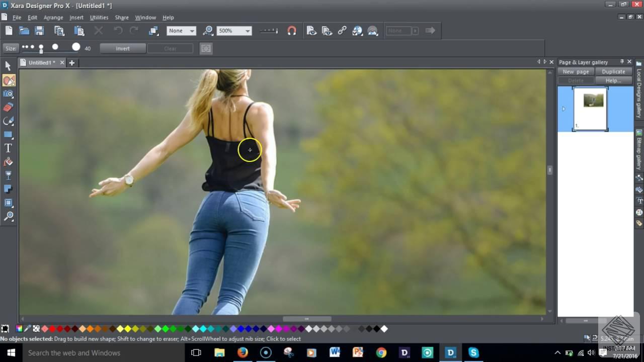Open the zoom percentage dropdown
This screenshot has height=362, width=644.
point(248,31)
